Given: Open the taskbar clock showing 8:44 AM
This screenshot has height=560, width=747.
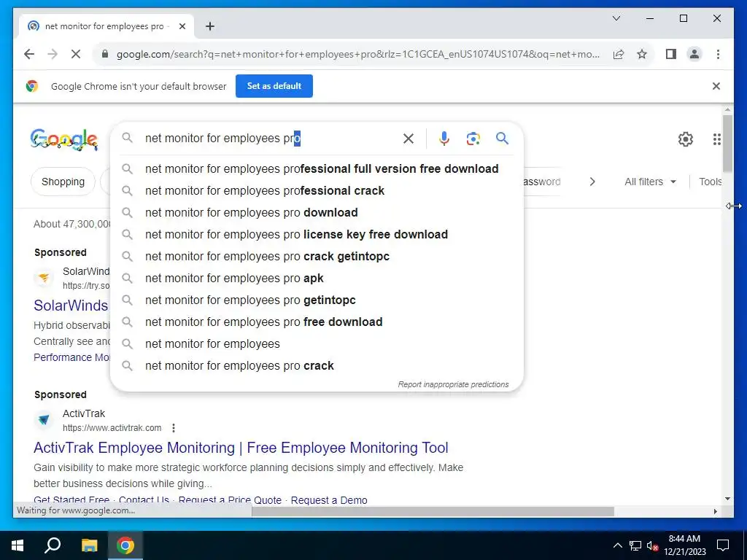Looking at the screenshot, I should tap(684, 545).
